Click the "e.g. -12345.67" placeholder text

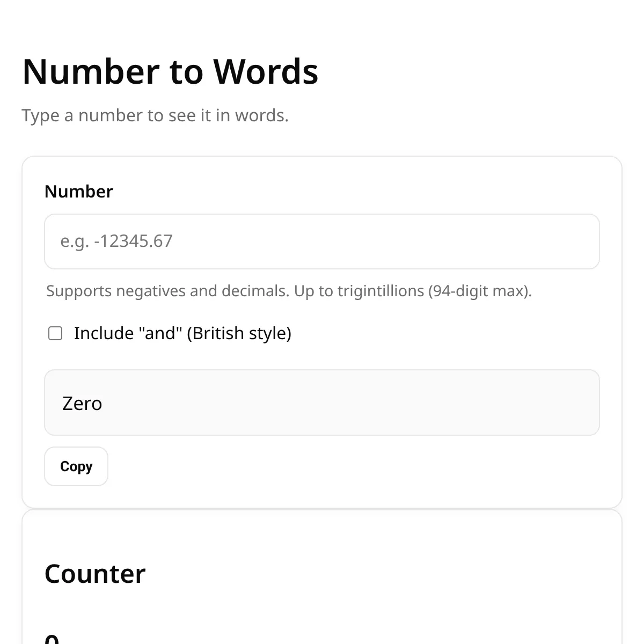[116, 241]
